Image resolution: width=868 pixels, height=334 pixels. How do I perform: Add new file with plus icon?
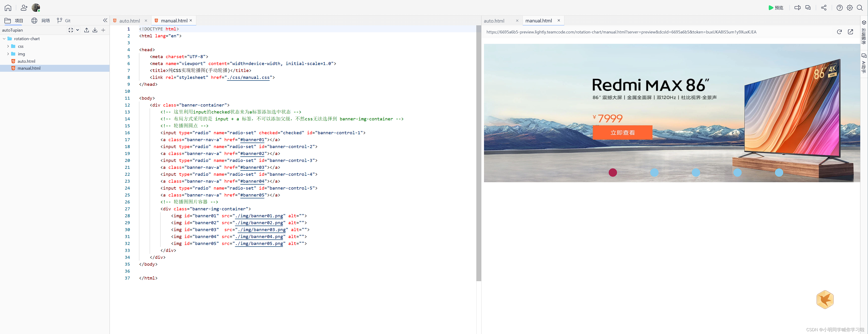[103, 30]
